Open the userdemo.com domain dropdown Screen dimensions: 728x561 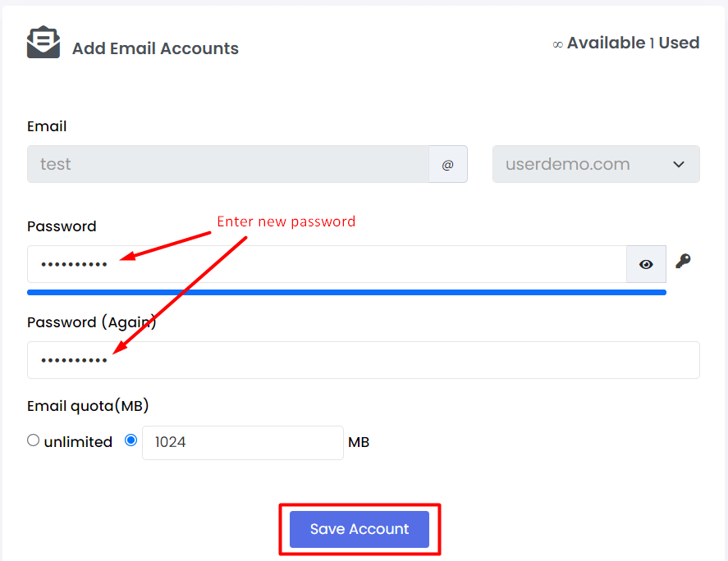pos(596,164)
